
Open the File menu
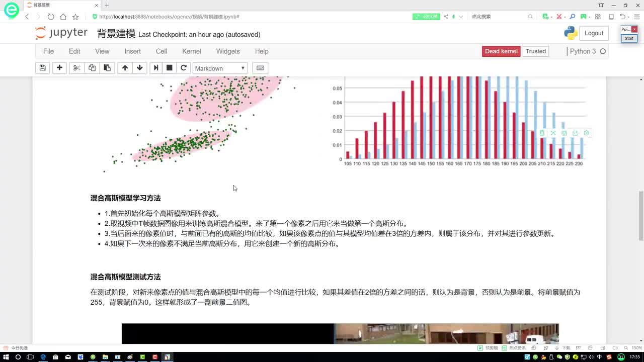48,51
